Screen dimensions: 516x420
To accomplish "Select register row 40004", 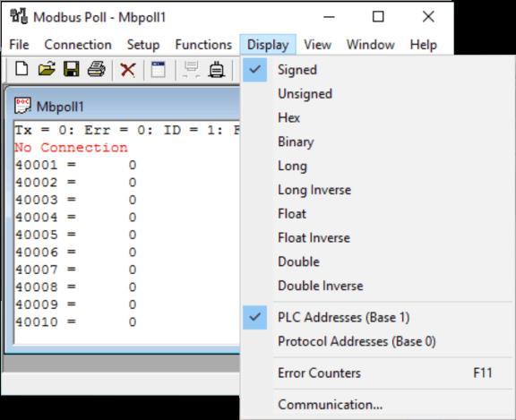I will coord(75,217).
